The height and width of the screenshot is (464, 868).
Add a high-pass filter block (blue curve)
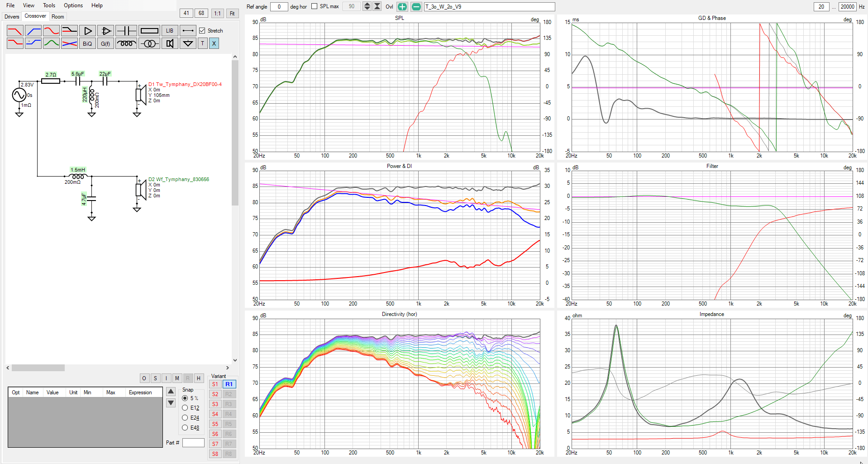[33, 31]
